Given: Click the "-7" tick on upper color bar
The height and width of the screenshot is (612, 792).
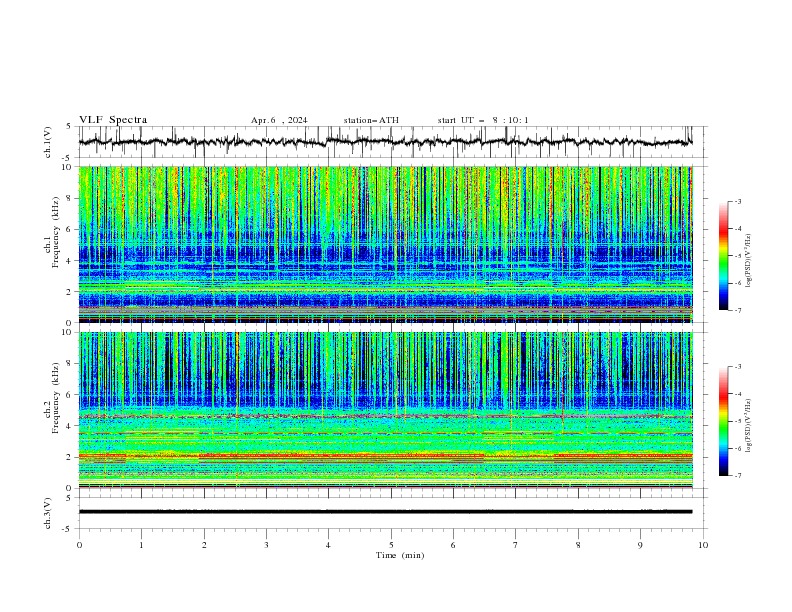Looking at the screenshot, I should 738,310.
